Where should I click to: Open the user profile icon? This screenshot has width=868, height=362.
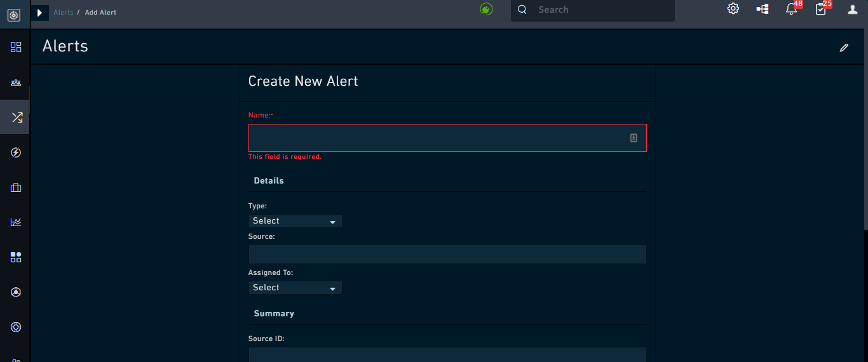[853, 9]
